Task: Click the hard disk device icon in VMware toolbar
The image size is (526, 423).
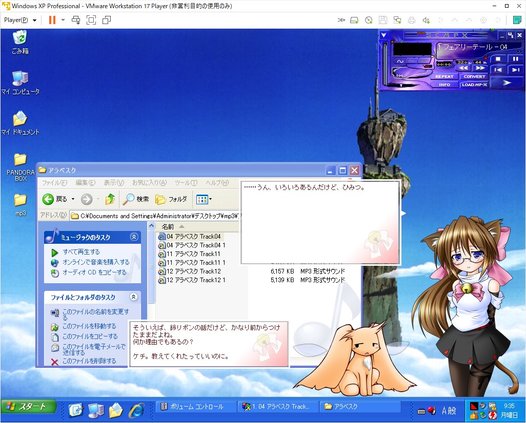Action: [x=354, y=20]
